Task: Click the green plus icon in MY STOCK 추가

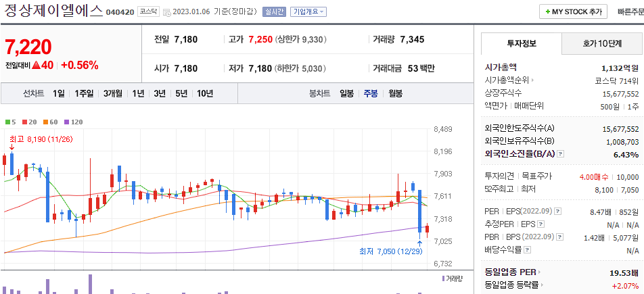Action: tap(547, 12)
